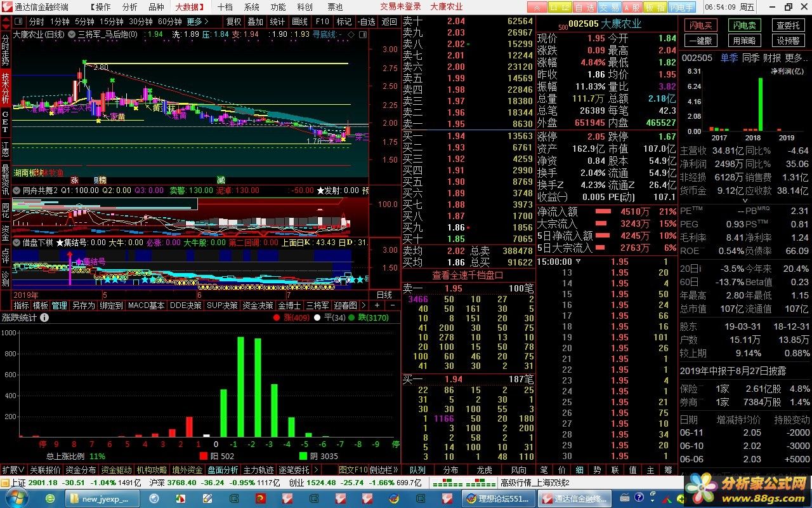Click the 查委托 button
The height and width of the screenshot is (508, 812).
point(789,25)
